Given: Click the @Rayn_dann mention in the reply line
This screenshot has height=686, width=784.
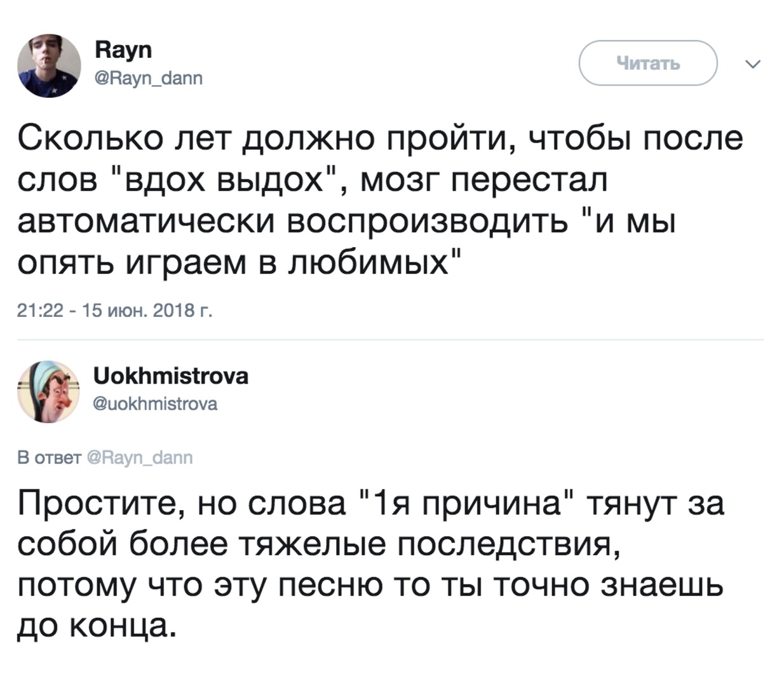Looking at the screenshot, I should pyautogui.click(x=139, y=457).
